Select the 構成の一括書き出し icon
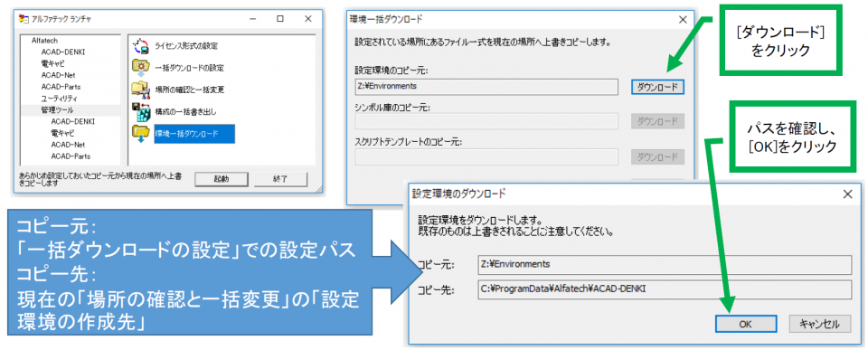 coord(141,111)
